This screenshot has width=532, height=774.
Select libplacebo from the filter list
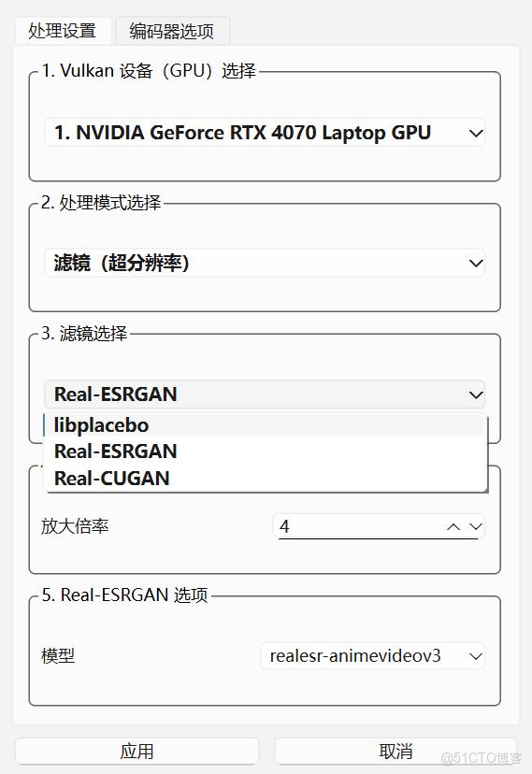pyautogui.click(x=265, y=425)
